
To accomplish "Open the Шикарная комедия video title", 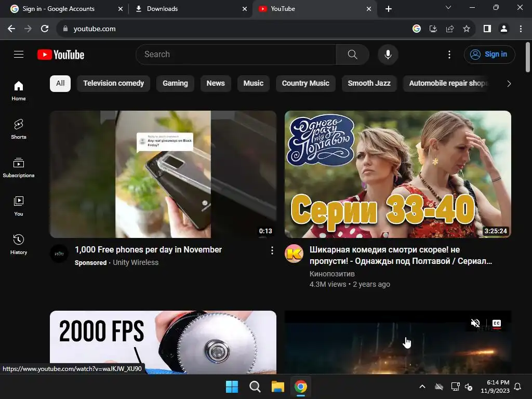I will [x=401, y=256].
